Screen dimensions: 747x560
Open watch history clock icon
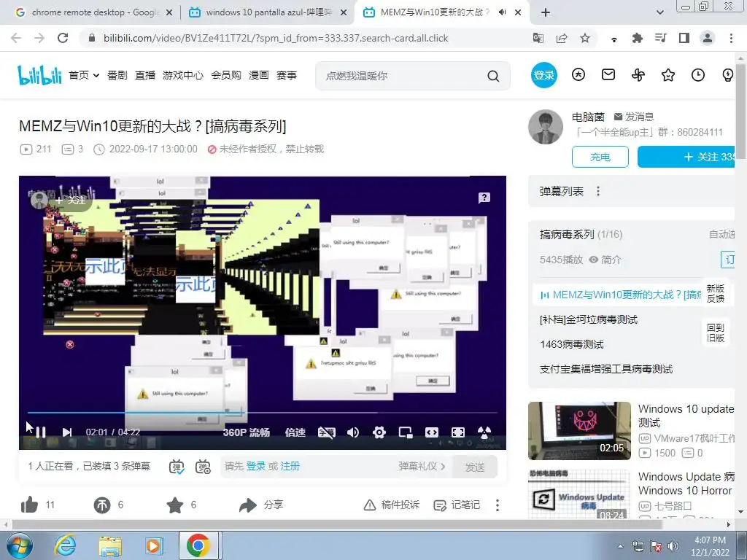coord(698,75)
